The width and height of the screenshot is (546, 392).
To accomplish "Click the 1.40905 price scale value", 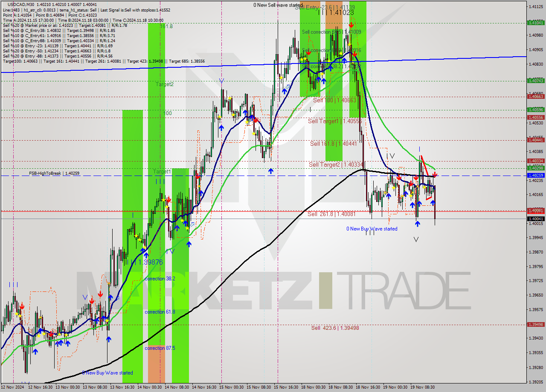I will coord(537,49).
